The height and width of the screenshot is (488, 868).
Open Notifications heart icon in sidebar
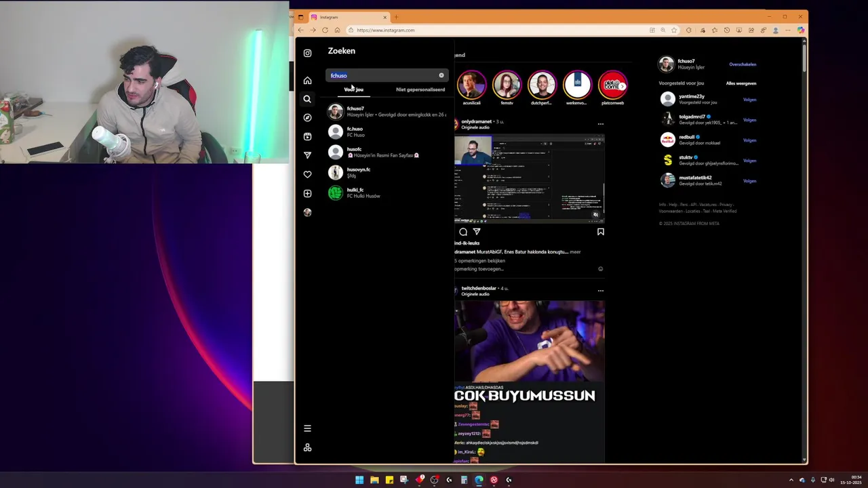tap(307, 174)
